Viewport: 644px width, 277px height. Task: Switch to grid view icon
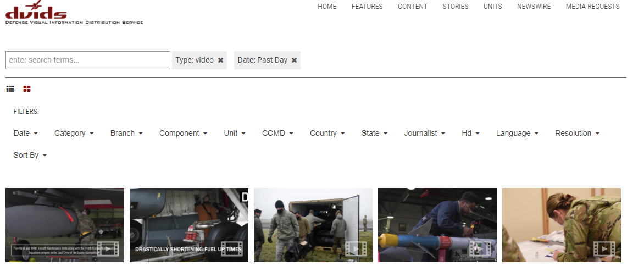(x=27, y=88)
